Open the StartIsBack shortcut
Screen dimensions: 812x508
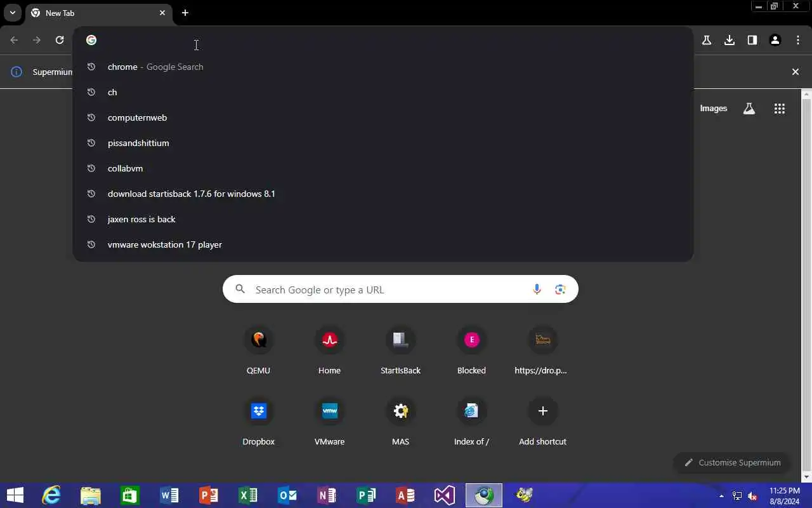(400, 351)
